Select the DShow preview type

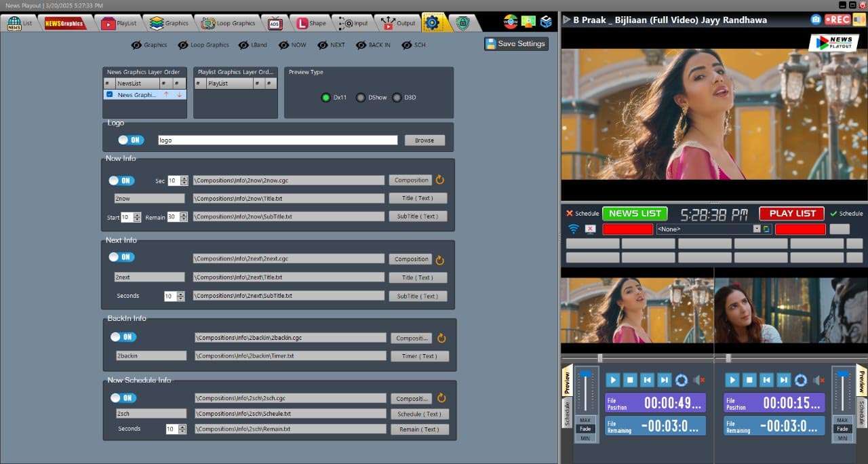coord(361,98)
